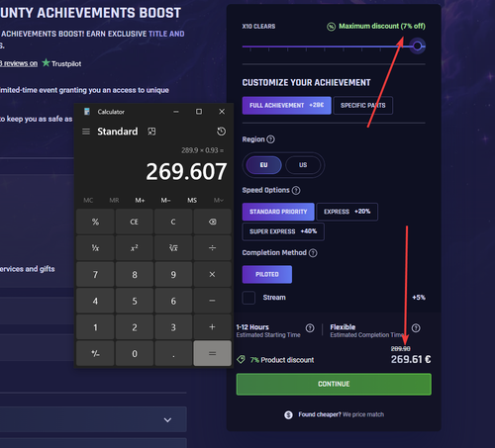The image size is (495, 448).
Task: Click the Calculator digit 3 key
Action: click(173, 327)
